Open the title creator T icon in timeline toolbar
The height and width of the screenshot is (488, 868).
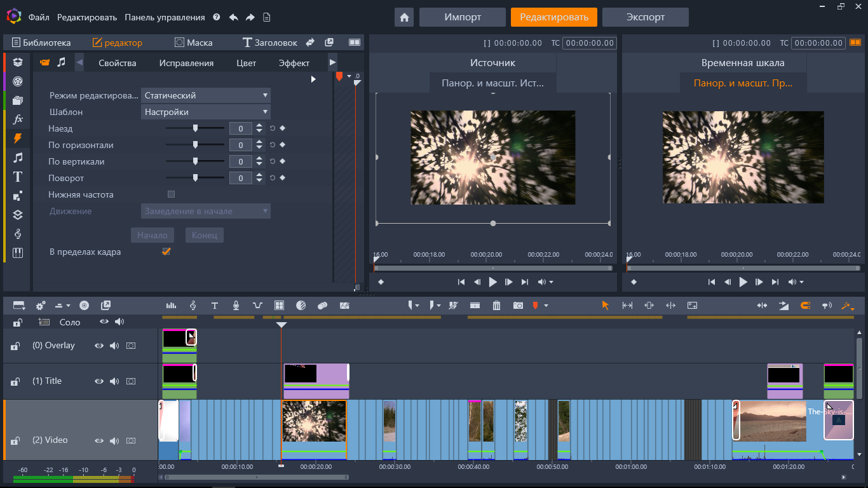coord(215,306)
